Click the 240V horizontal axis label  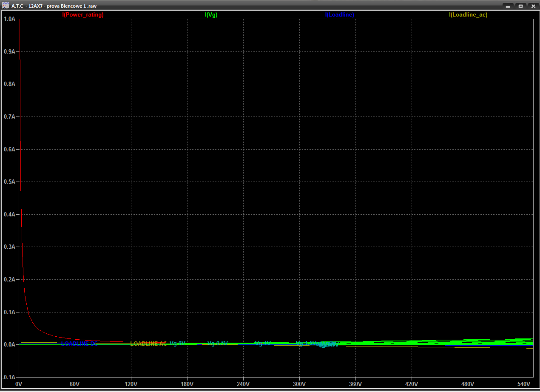(243, 384)
